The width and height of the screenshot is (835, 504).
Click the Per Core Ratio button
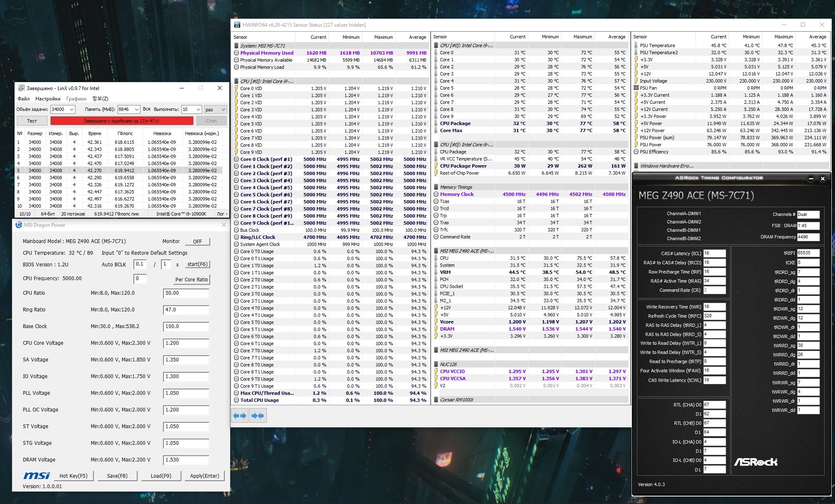coord(191,279)
